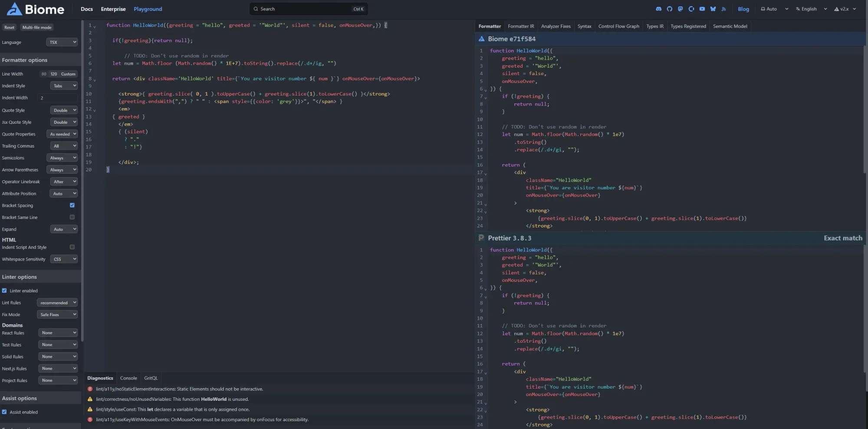Click the Prettier icon beside 'Prettier 3.8.3'

pyautogui.click(x=481, y=238)
